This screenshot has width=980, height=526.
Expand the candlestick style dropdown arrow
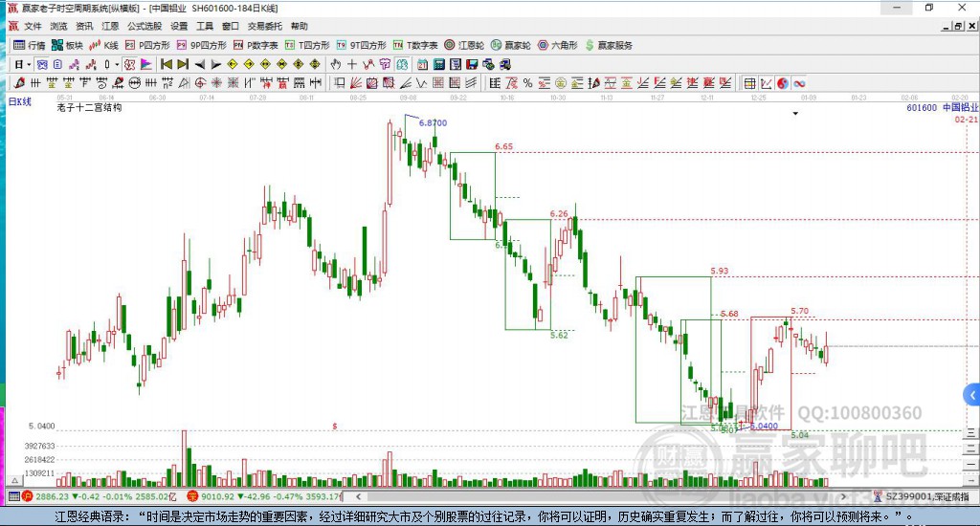pos(117,64)
